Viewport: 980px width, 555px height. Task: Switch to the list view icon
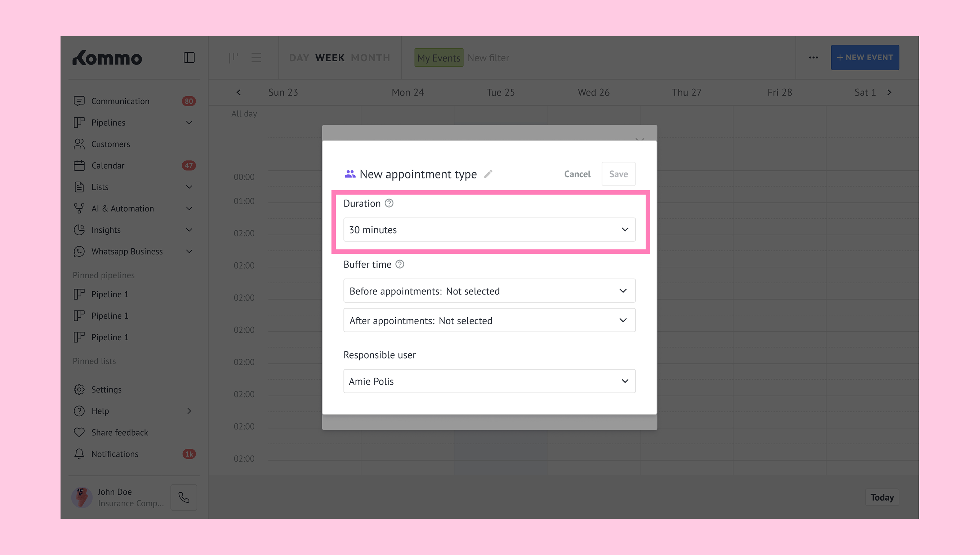[x=256, y=58]
